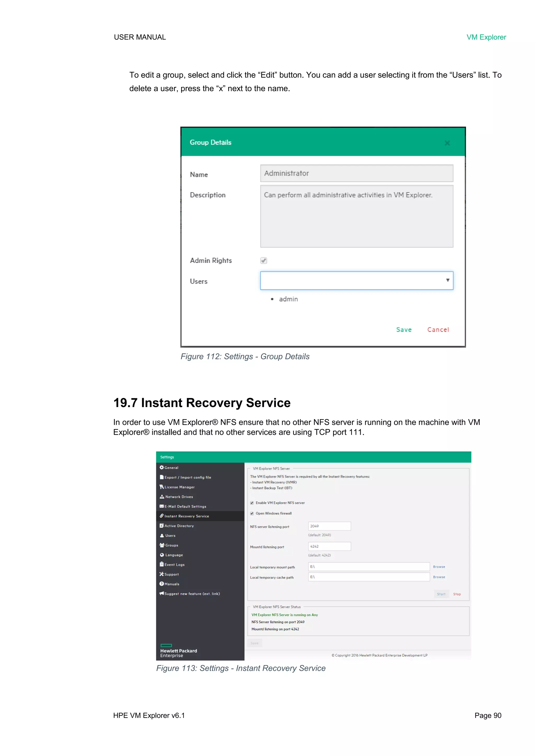Click the Local temporary cache path field

pyautogui.click(x=369, y=577)
